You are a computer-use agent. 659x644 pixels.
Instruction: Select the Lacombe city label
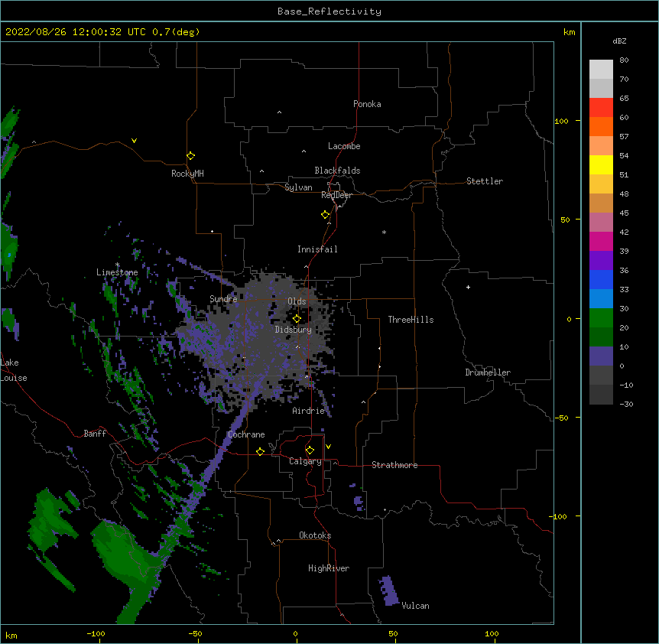344,146
